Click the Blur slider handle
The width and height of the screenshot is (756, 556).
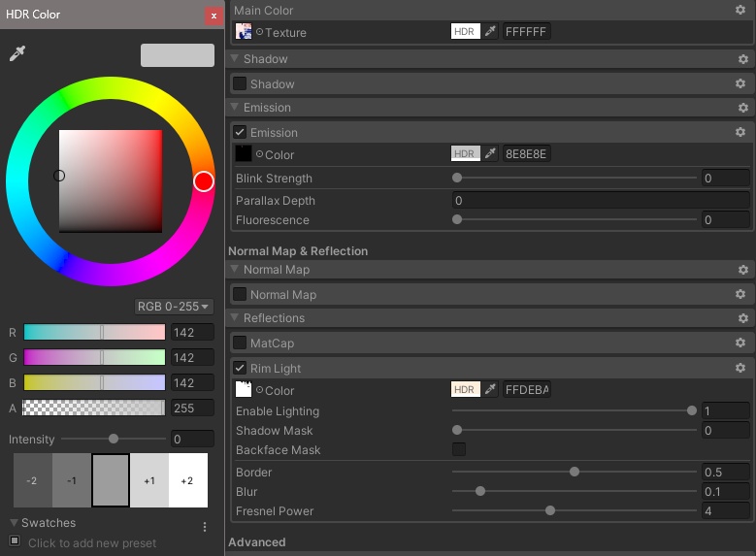(480, 491)
